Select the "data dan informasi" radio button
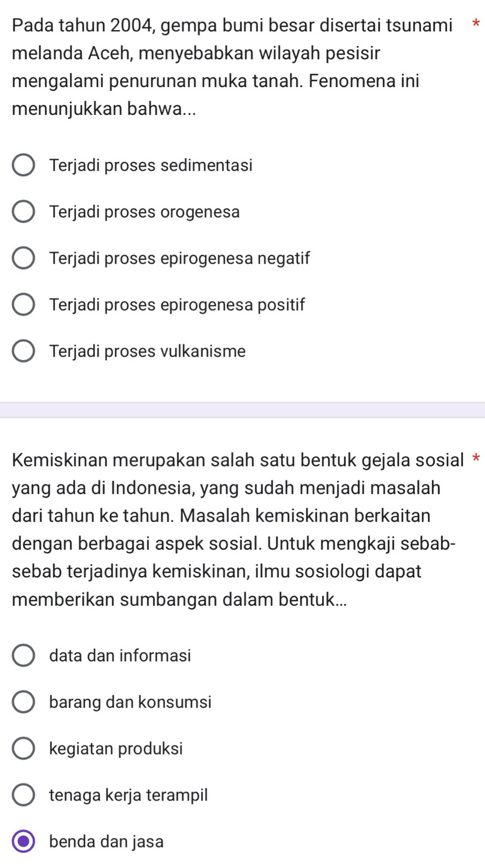This screenshot has width=485, height=868. pyautogui.click(x=24, y=656)
